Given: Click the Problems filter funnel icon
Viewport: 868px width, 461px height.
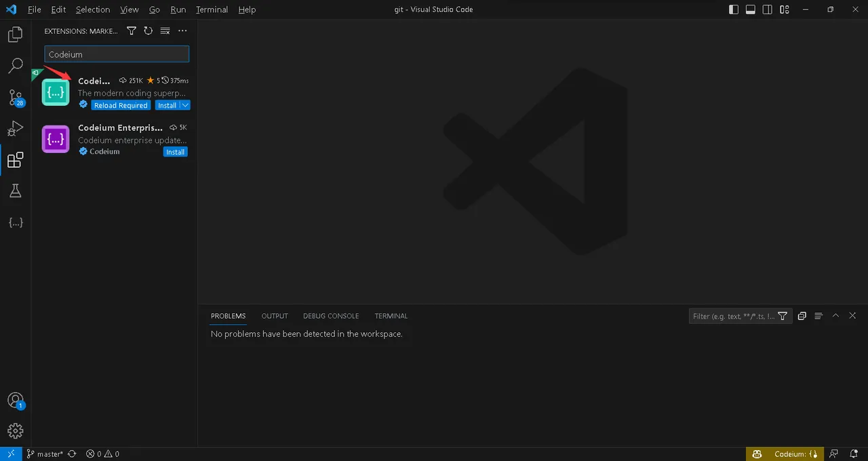Looking at the screenshot, I should pyautogui.click(x=783, y=316).
